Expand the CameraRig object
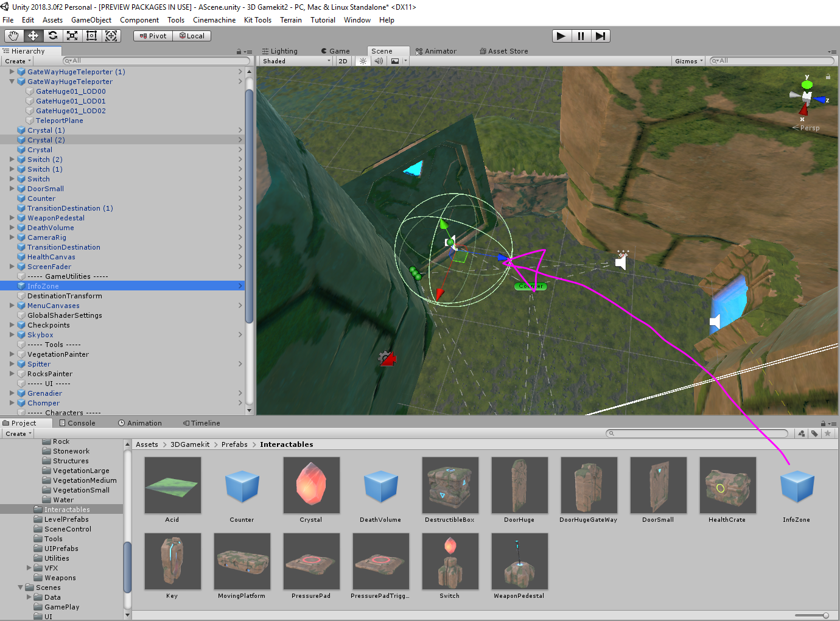The image size is (840, 621). click(12, 237)
